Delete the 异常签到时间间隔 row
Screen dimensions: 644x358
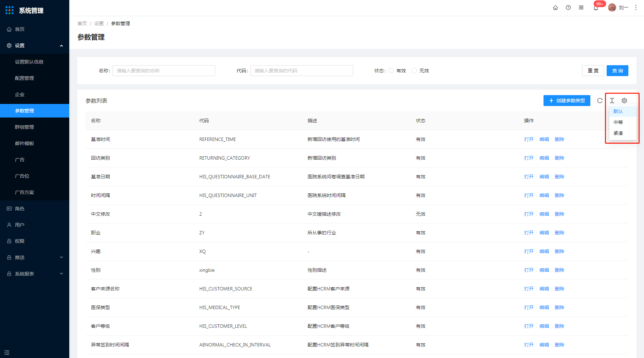(x=559, y=345)
